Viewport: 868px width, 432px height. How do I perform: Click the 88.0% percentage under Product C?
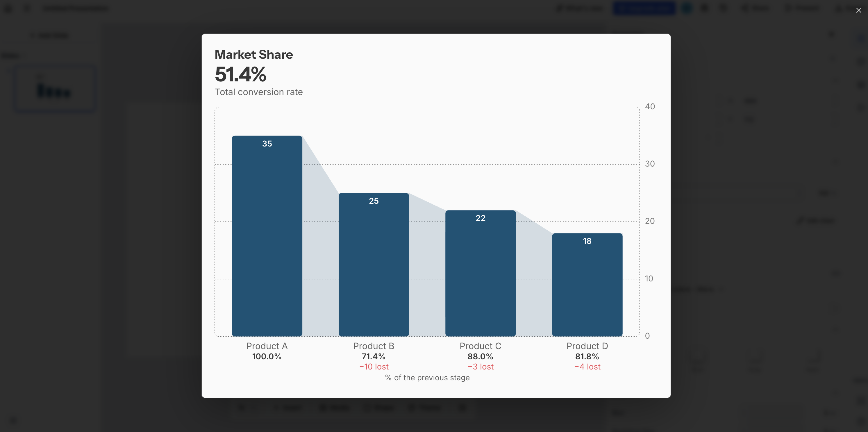pyautogui.click(x=481, y=356)
